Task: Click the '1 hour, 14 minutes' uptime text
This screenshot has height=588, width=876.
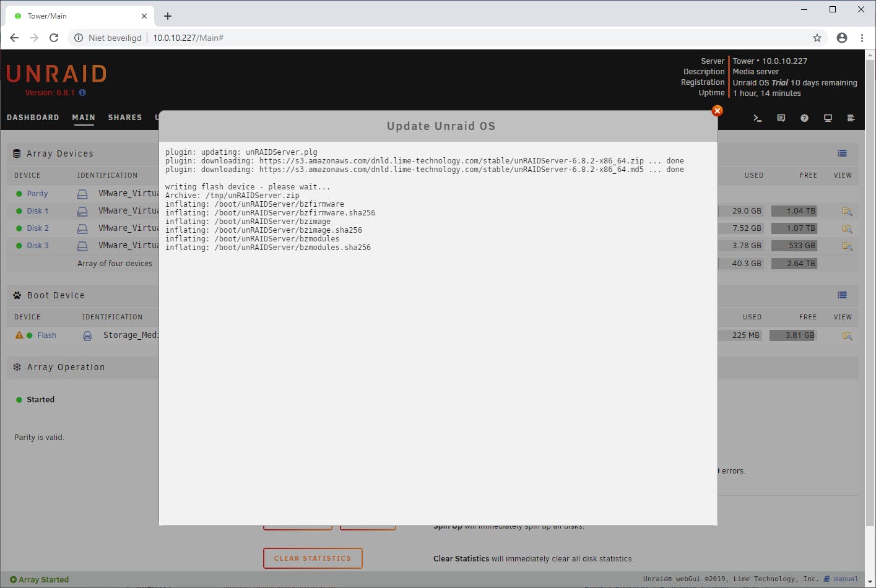Action: (x=767, y=93)
